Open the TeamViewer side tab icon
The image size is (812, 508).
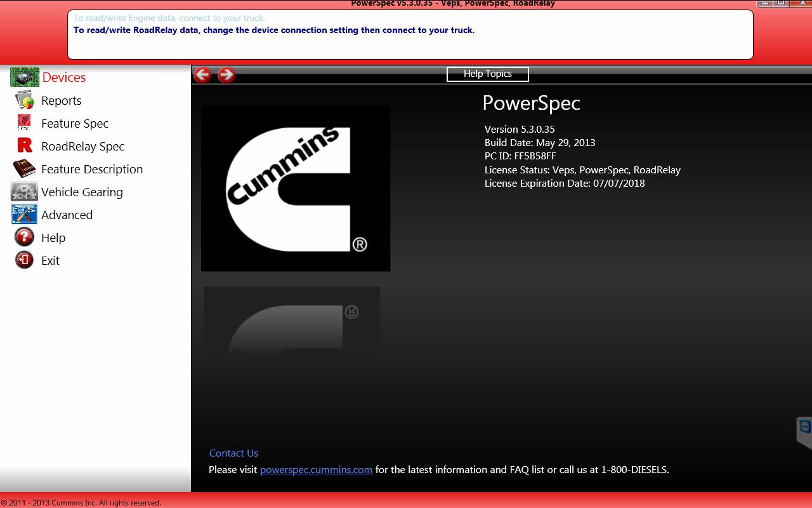pyautogui.click(x=805, y=427)
